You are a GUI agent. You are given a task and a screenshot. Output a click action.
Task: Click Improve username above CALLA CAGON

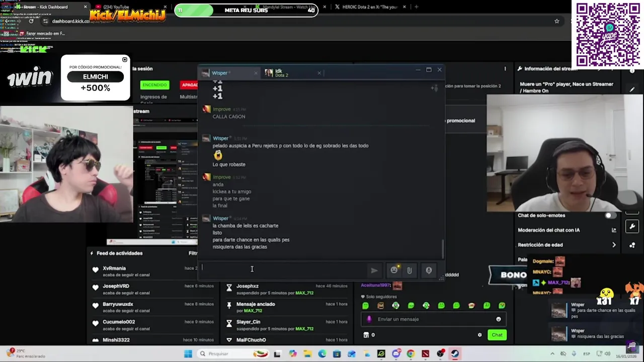[221, 109]
